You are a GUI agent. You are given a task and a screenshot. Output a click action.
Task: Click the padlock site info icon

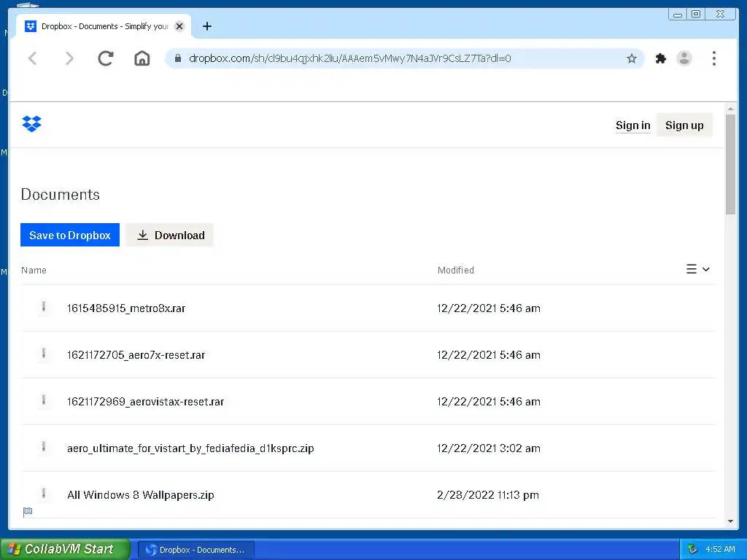[x=178, y=58]
